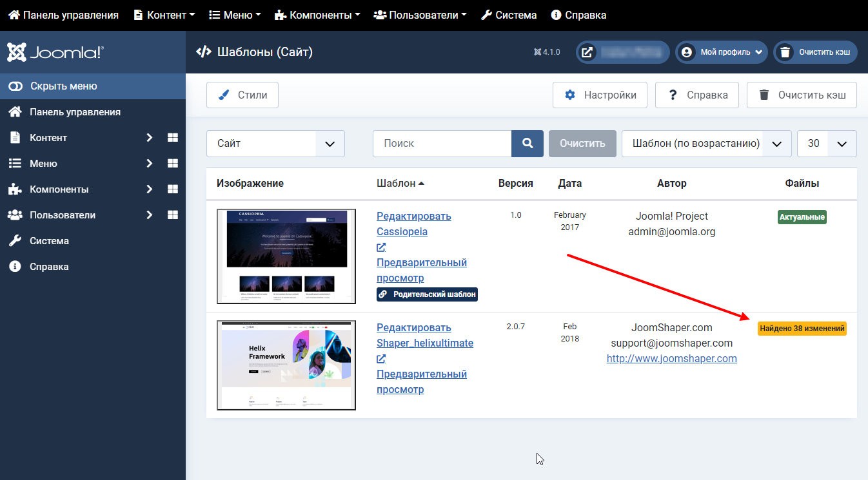Open the Меню dashboard grid icon

tap(172, 164)
